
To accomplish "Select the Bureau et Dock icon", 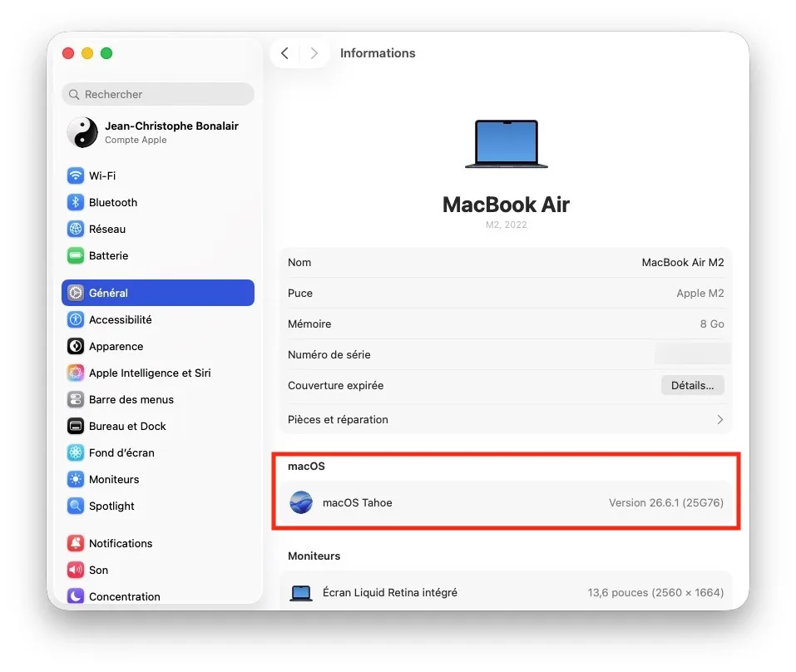I will [x=76, y=426].
